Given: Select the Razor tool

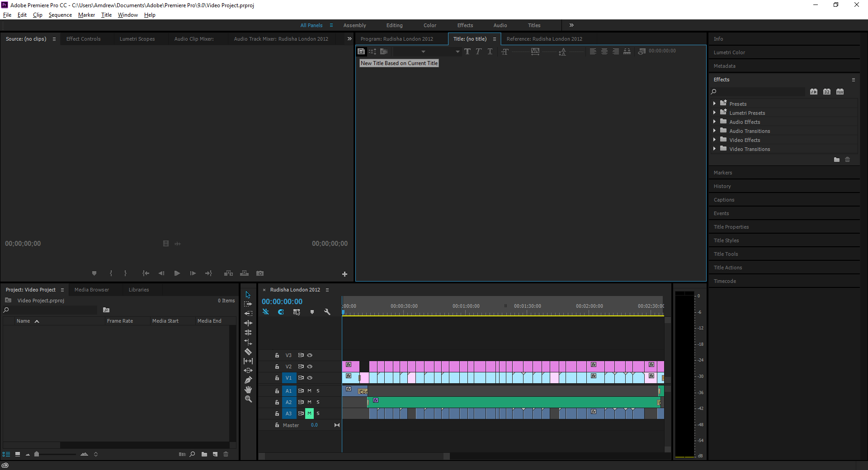Looking at the screenshot, I should pos(248,352).
